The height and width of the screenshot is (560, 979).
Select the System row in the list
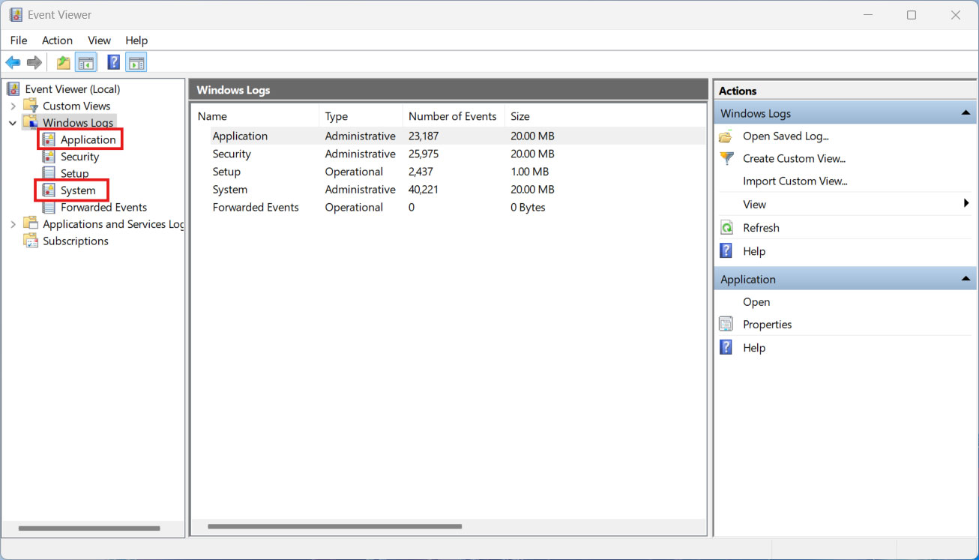click(x=448, y=190)
